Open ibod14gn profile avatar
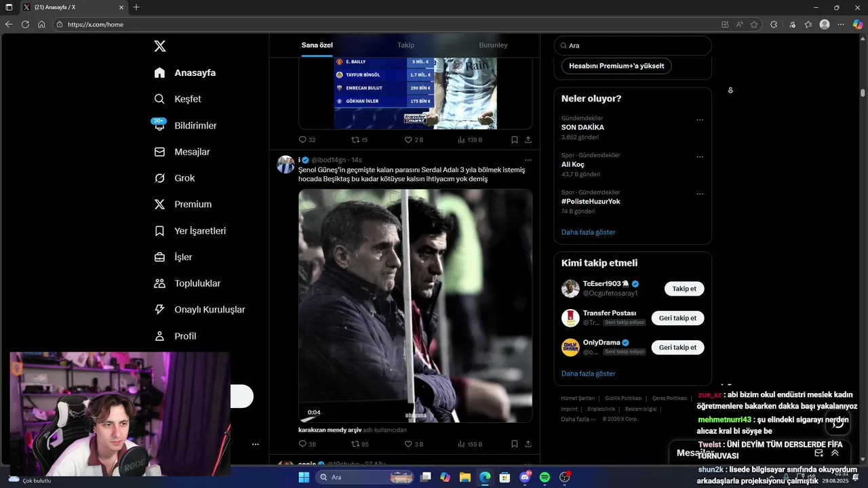868x488 pixels. (285, 164)
